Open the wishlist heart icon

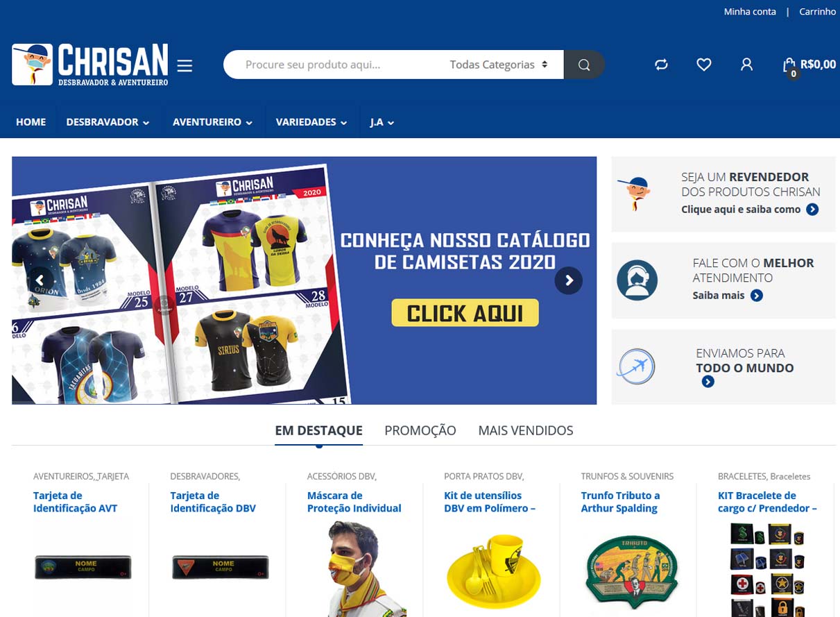click(x=704, y=65)
